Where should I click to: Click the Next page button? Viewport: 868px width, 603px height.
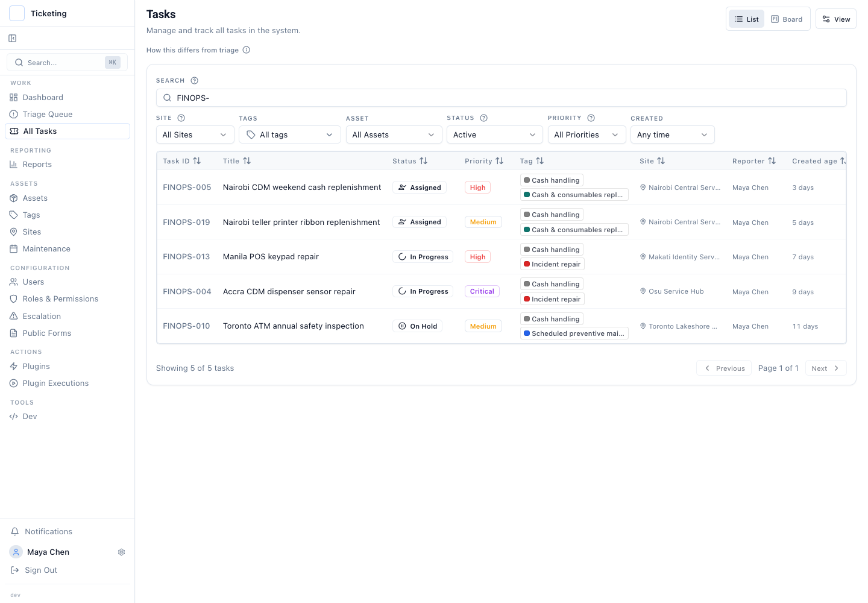tap(825, 368)
